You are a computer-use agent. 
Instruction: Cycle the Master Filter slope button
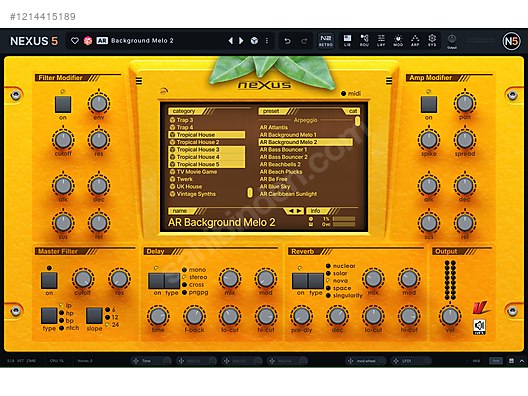coord(94,316)
